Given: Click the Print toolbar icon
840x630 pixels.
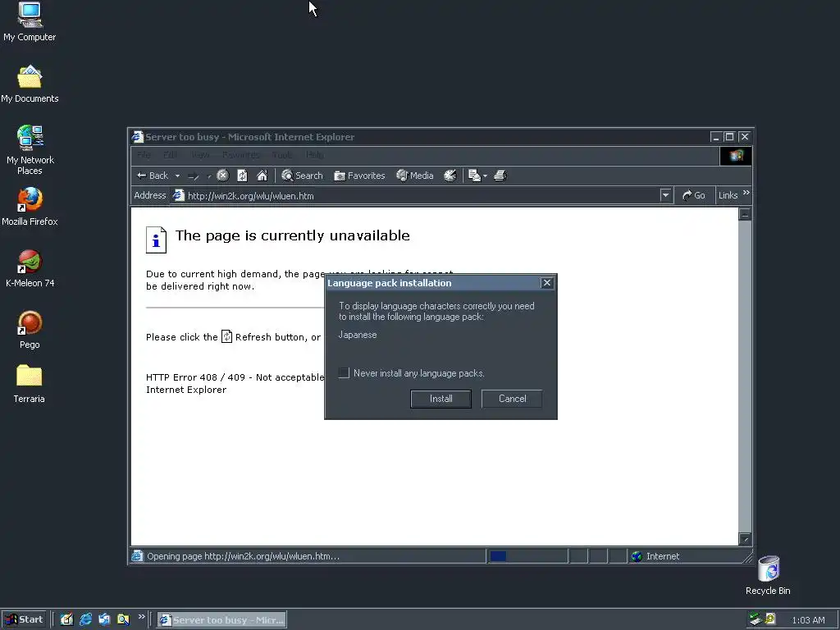Looking at the screenshot, I should (x=500, y=176).
